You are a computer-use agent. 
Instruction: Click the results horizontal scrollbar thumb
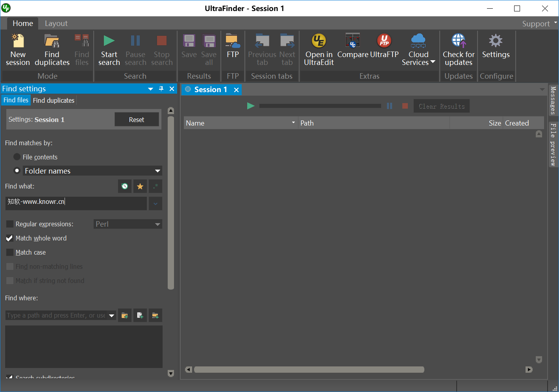point(309,370)
